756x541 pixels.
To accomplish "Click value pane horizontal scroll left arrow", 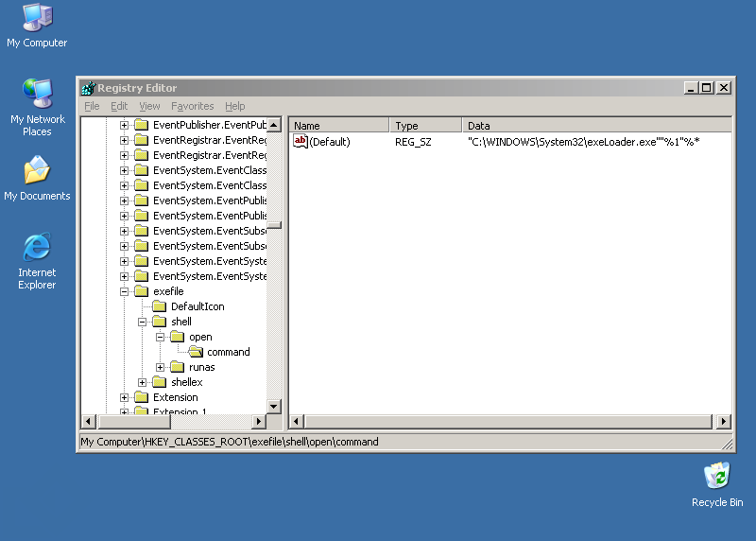I will (x=297, y=422).
